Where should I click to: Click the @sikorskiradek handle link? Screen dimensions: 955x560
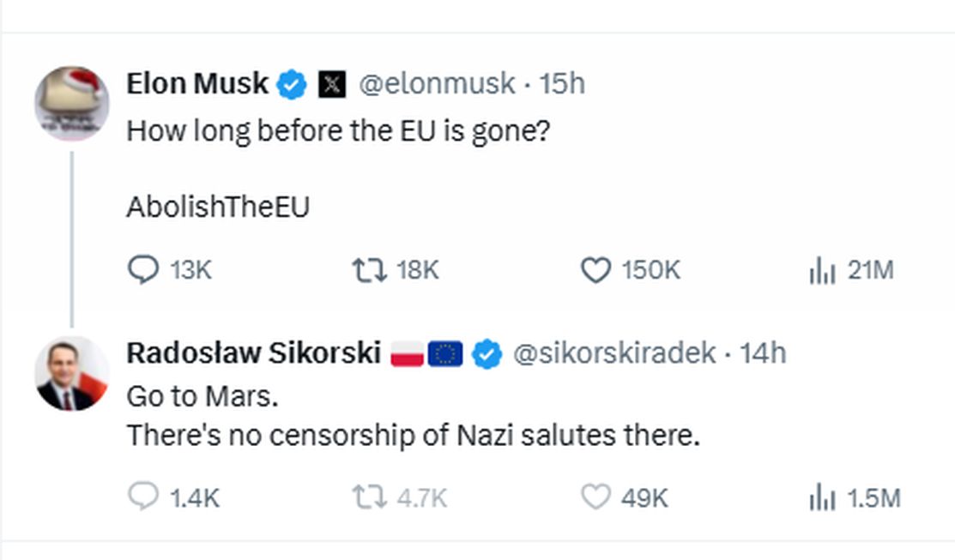[x=614, y=352]
